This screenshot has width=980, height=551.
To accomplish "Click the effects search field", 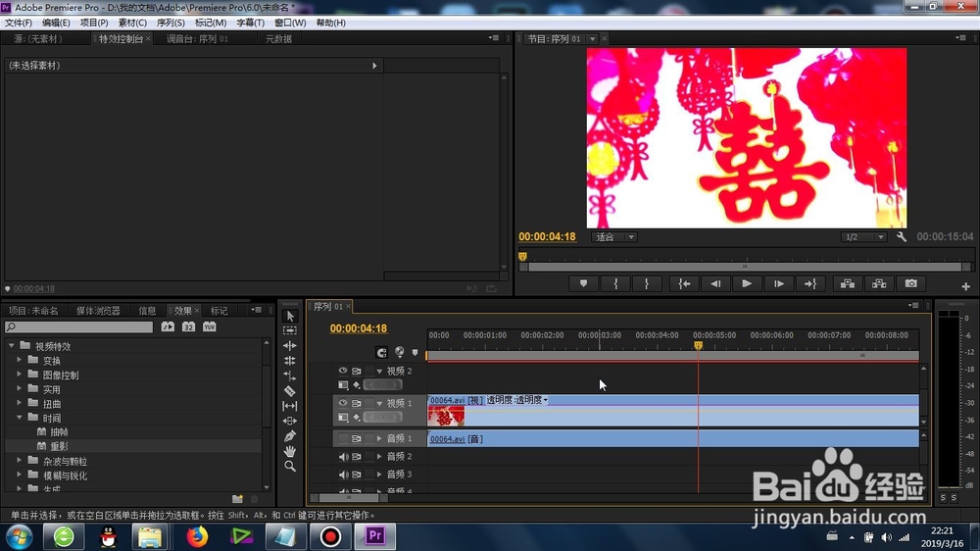I will point(78,327).
